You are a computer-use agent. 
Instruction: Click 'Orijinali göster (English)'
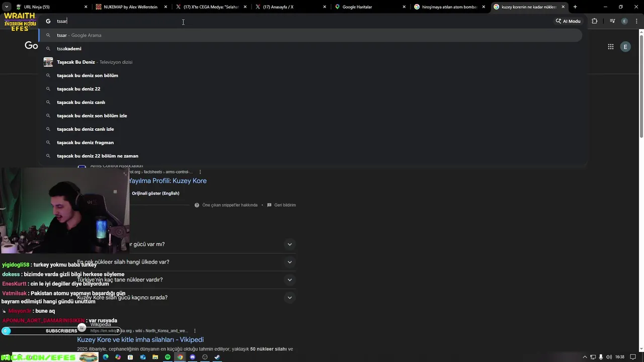point(155,193)
